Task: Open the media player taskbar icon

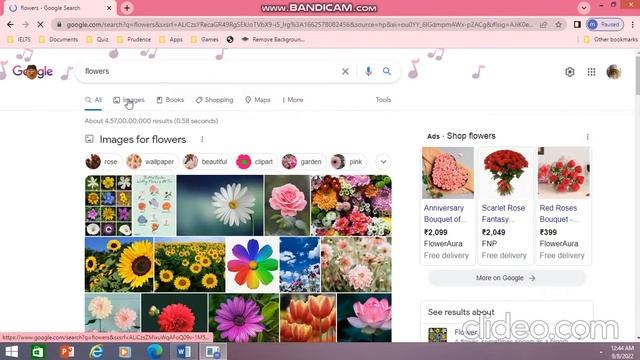Action: click(125, 351)
